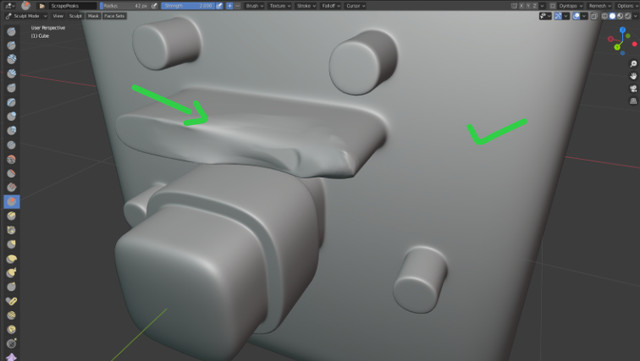Select the Grab brush tool
640x361 pixels.
click(11, 244)
